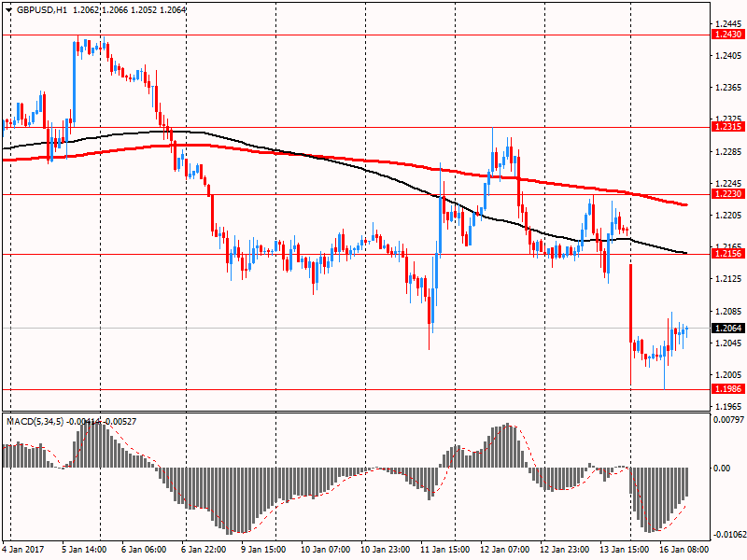Click the 11 Jan 15:00 time label
This screenshot has width=747, height=560.
pyautogui.click(x=444, y=549)
